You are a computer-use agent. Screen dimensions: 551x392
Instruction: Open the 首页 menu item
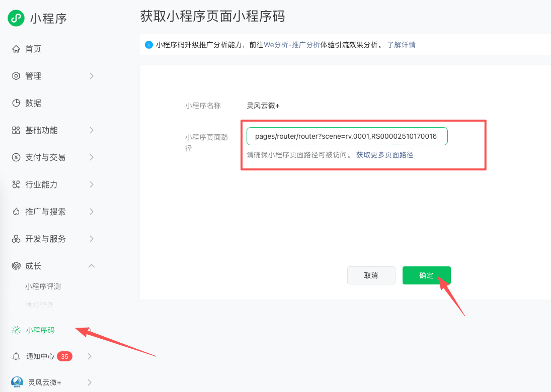coord(33,49)
